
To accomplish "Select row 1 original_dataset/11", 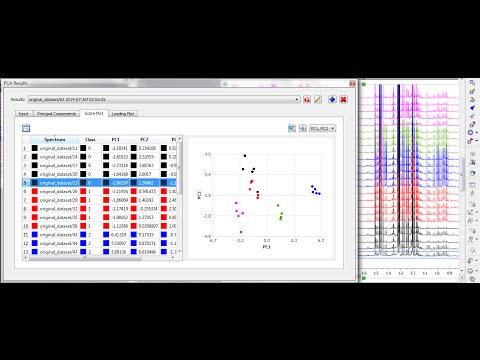I will point(99,148).
